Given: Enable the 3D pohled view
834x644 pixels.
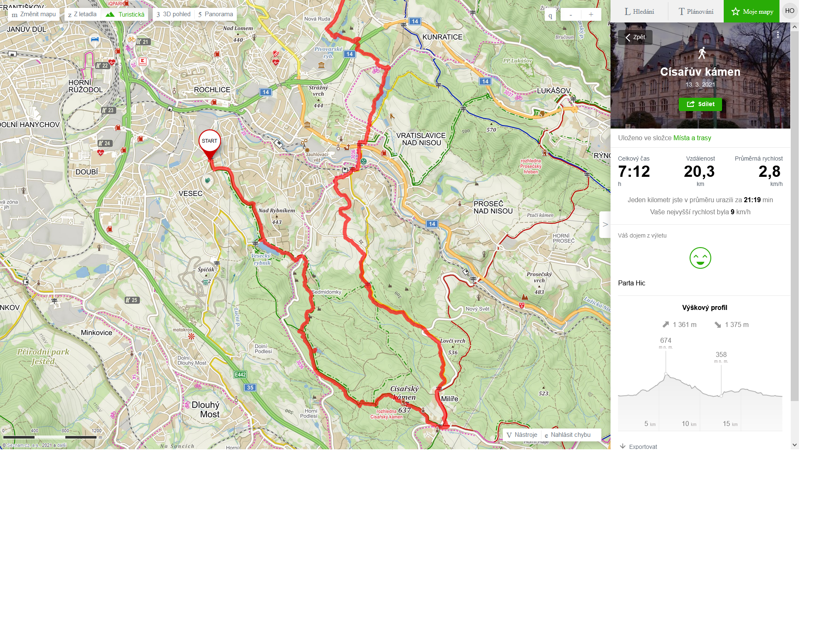Looking at the screenshot, I should point(174,14).
